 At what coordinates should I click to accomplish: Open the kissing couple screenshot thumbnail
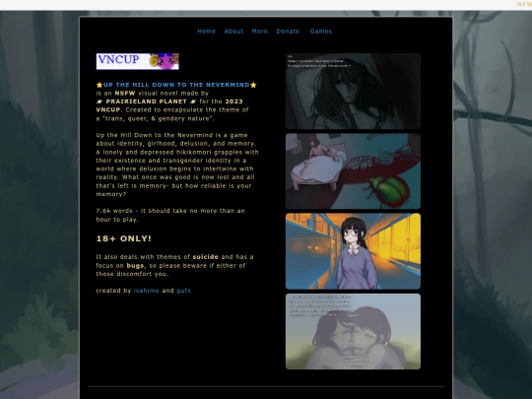tap(353, 331)
